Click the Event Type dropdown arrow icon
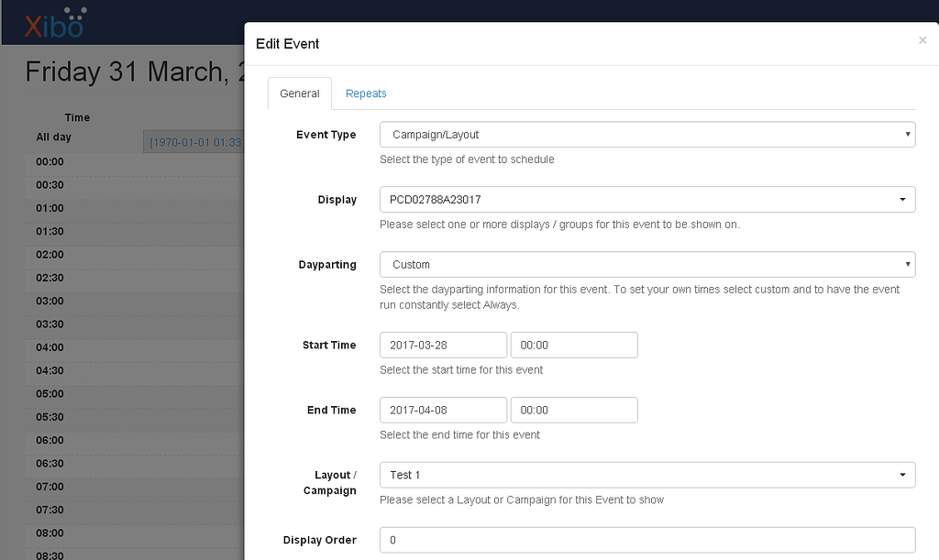Image resolution: width=939 pixels, height=560 pixels. [907, 134]
